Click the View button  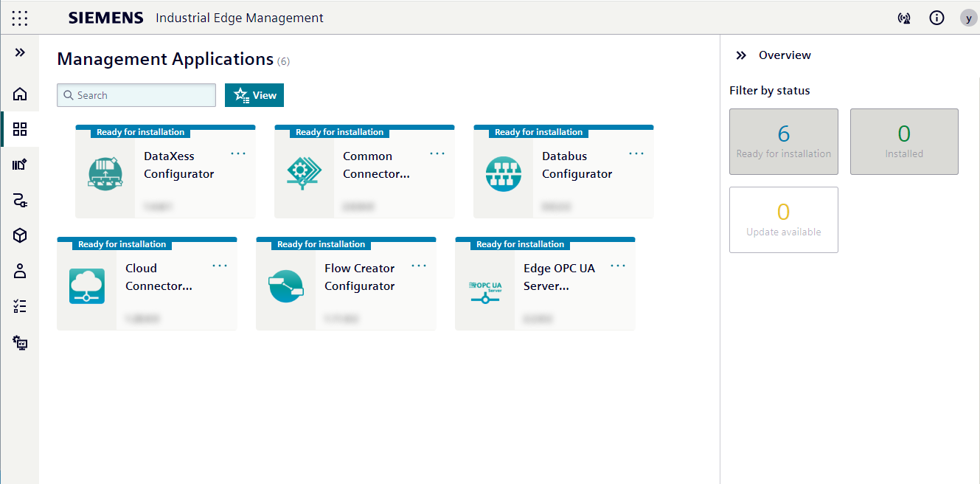coord(254,95)
